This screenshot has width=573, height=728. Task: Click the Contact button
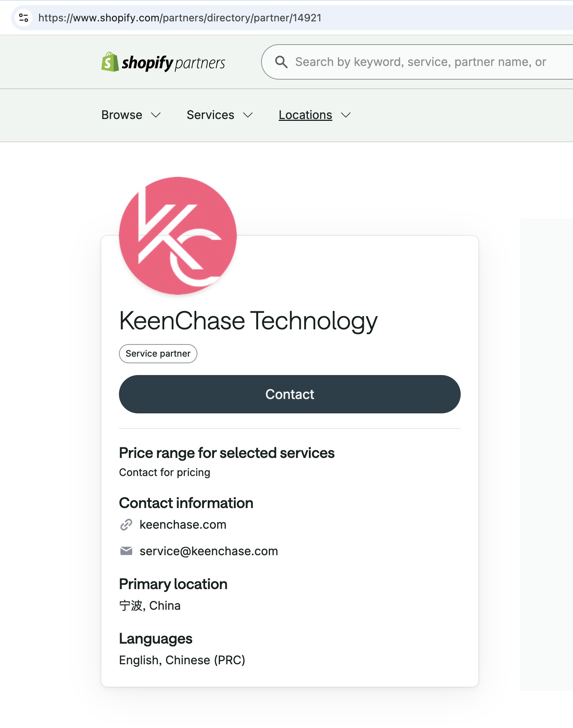(x=289, y=394)
